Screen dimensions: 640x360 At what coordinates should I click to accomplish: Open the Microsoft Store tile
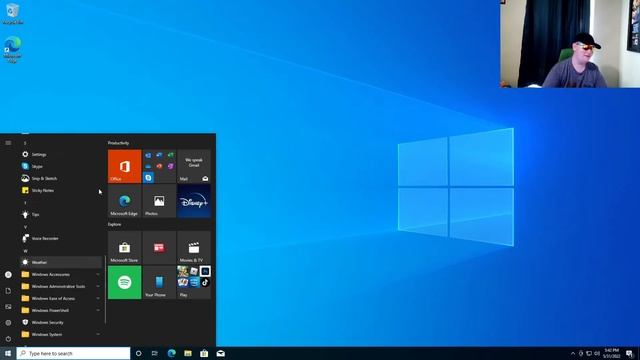124,247
